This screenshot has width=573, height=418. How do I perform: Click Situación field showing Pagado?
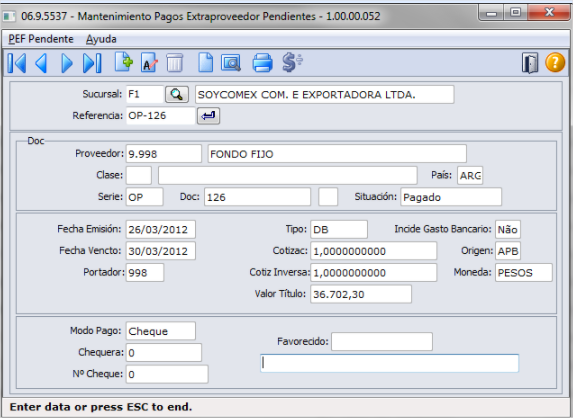(451, 197)
